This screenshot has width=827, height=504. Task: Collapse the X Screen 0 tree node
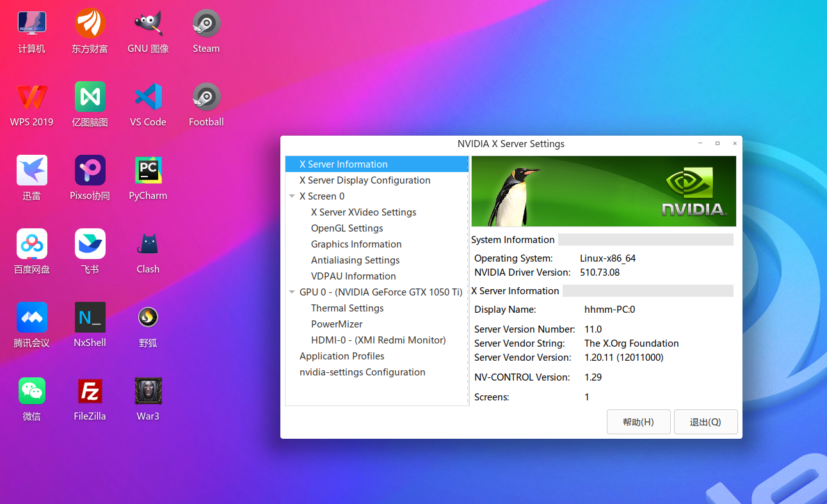(292, 196)
